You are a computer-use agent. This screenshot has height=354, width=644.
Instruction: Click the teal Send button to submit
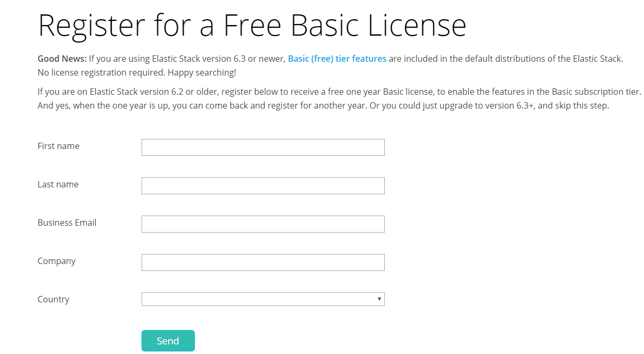(168, 341)
